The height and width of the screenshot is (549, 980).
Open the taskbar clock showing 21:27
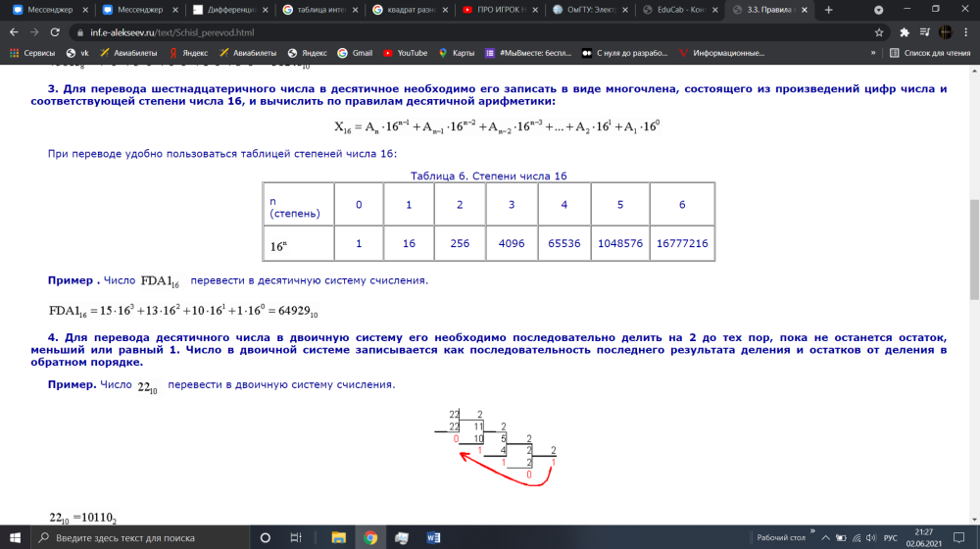[x=924, y=538]
